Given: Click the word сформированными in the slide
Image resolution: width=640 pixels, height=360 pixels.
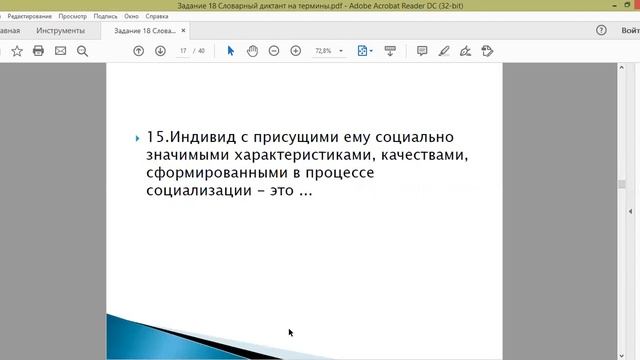Looking at the screenshot, I should click(x=217, y=173).
